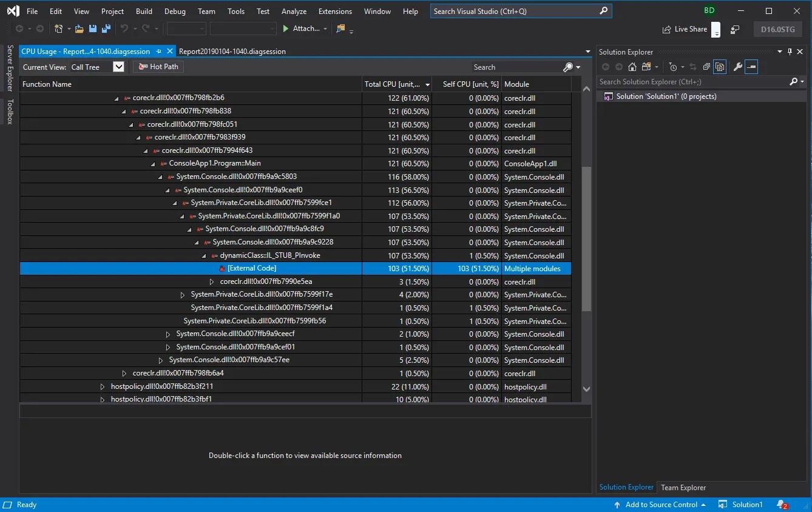The width and height of the screenshot is (812, 512).
Task: Click the Redo arrow icon
Action: click(146, 29)
